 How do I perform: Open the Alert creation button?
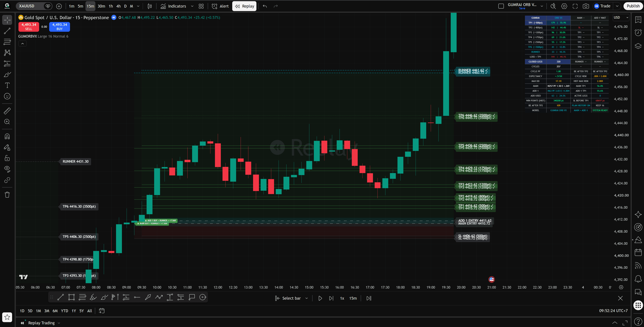220,6
